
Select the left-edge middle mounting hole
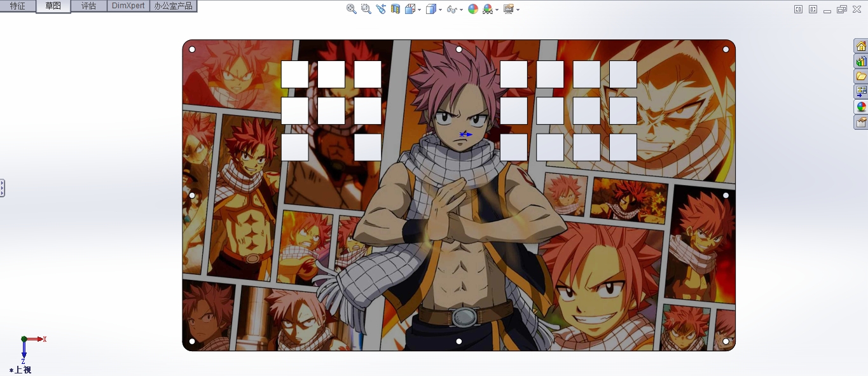(x=192, y=195)
